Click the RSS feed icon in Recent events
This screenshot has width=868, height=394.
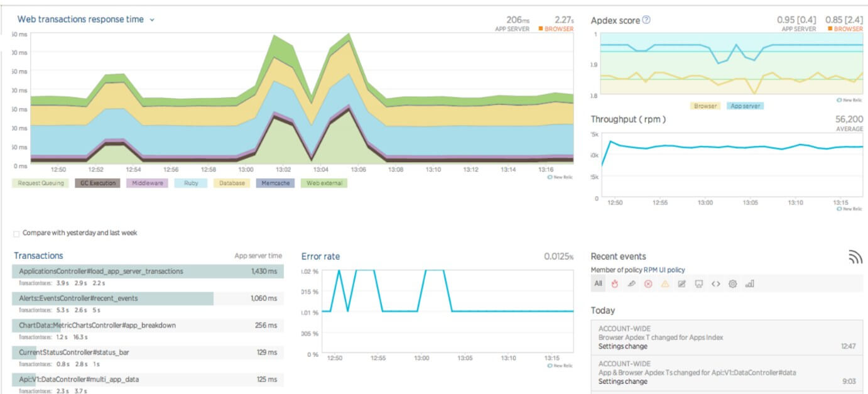coord(854,256)
